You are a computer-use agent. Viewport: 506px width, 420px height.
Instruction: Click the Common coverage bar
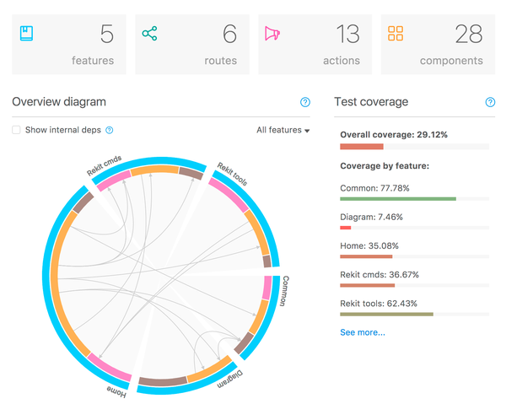point(414,199)
